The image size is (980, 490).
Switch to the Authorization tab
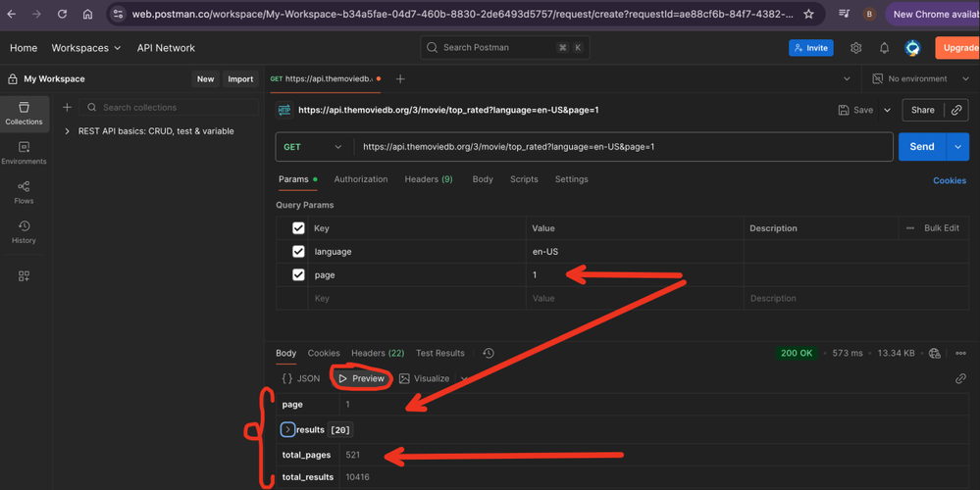click(360, 179)
